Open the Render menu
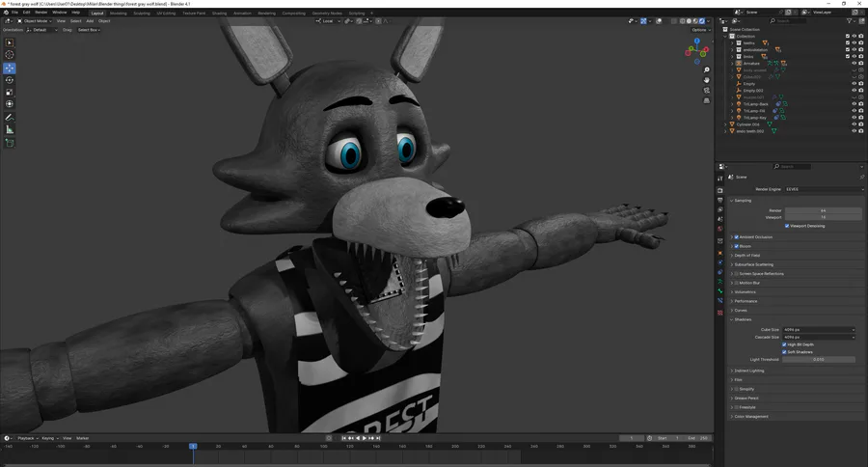The width and height of the screenshot is (868, 467). point(41,13)
